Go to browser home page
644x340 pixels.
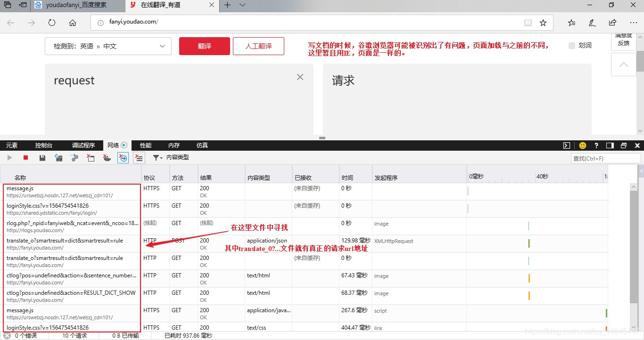73,23
